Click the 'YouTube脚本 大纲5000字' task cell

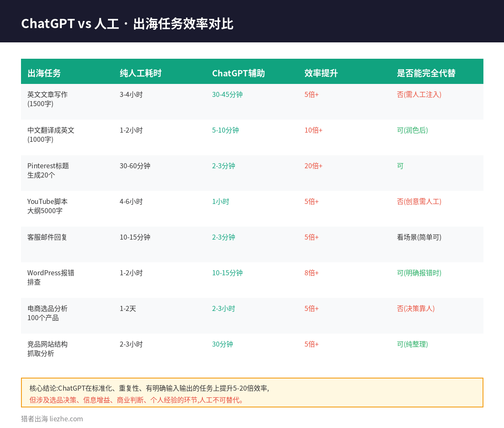tap(47, 206)
